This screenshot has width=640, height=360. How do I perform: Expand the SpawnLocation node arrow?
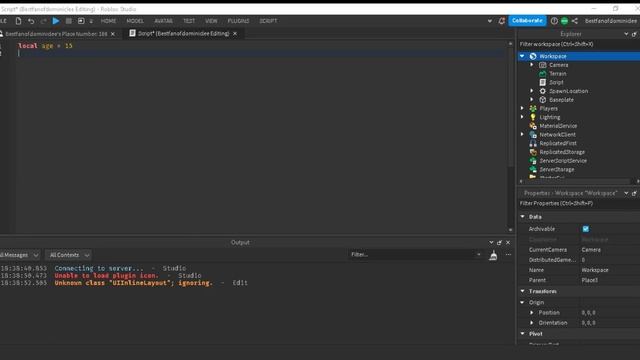(x=532, y=91)
